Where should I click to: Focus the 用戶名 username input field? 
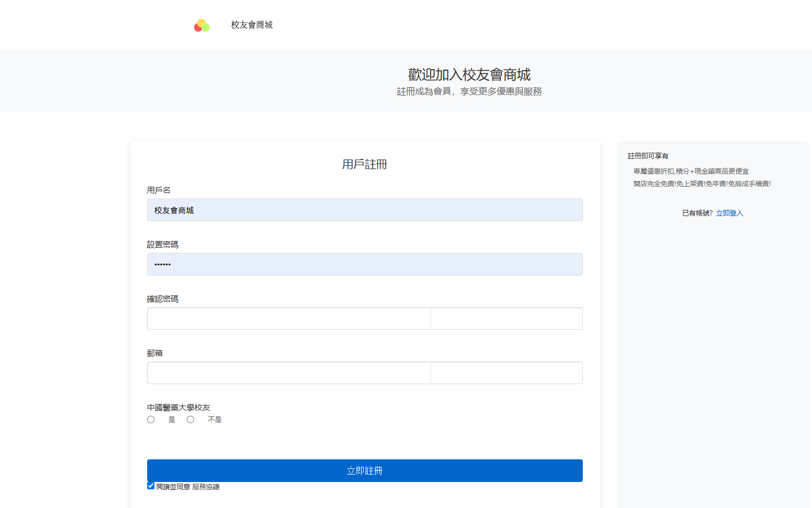[364, 210]
